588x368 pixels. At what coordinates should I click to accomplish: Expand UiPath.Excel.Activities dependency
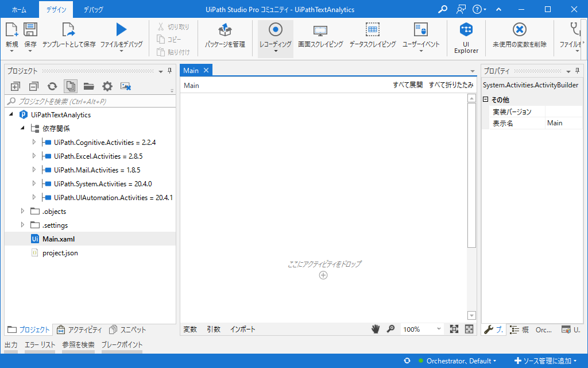pyautogui.click(x=34, y=156)
